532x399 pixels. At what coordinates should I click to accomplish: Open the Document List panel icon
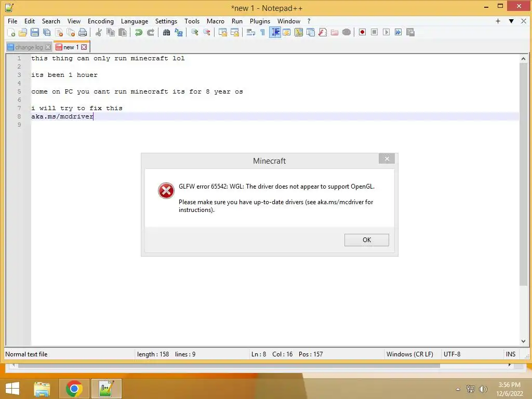click(x=311, y=32)
